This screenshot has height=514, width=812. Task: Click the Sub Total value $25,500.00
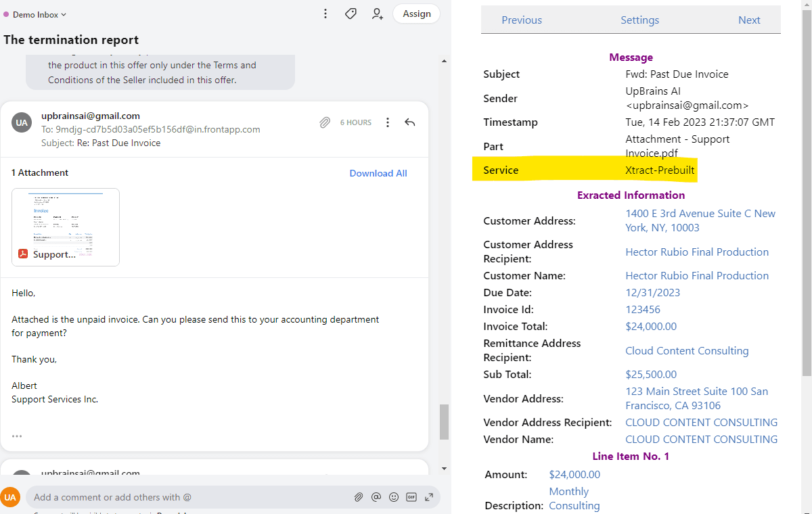tap(651, 375)
